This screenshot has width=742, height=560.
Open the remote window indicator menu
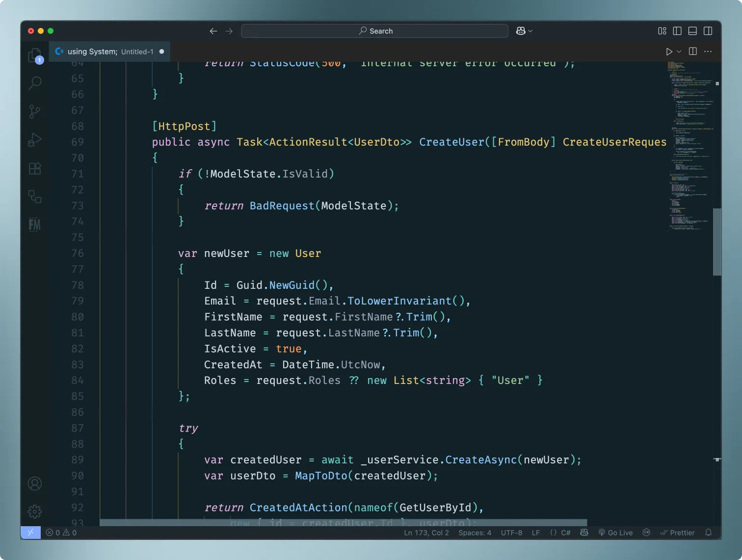[x=31, y=532]
